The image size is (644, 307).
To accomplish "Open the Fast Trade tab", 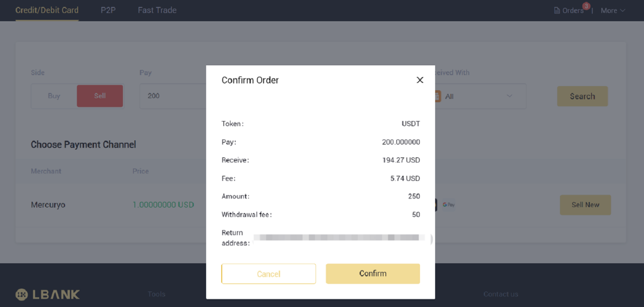I will pos(157,10).
